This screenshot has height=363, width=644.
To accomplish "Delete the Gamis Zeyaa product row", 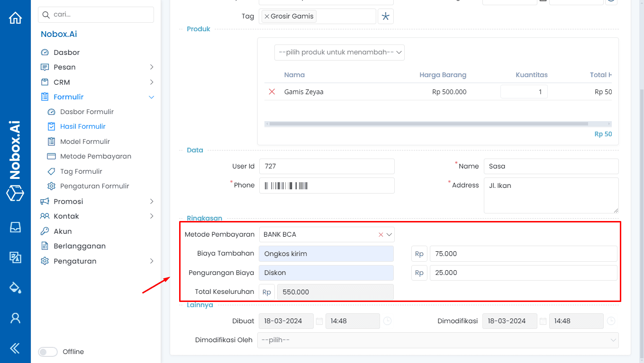I will point(272,92).
